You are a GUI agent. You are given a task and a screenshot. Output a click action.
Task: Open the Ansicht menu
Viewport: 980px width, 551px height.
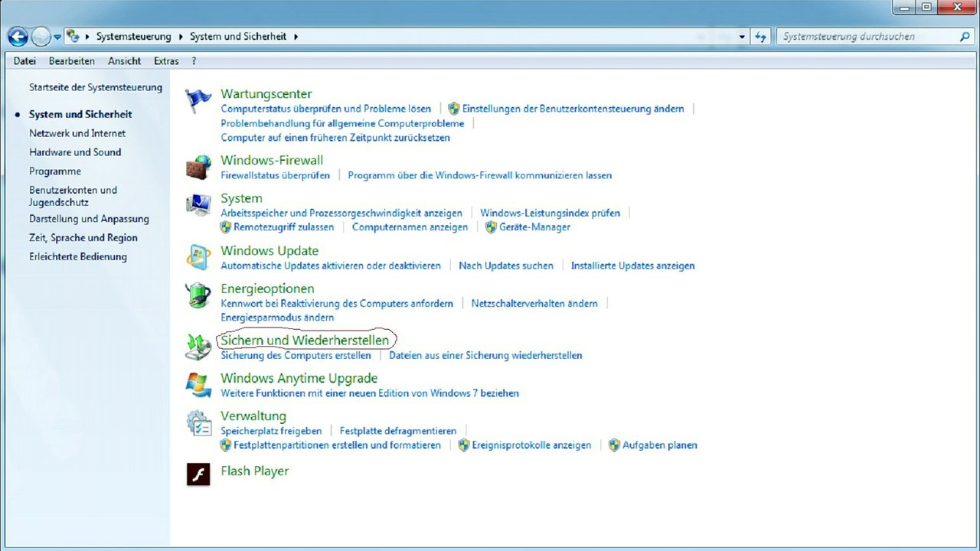[124, 61]
